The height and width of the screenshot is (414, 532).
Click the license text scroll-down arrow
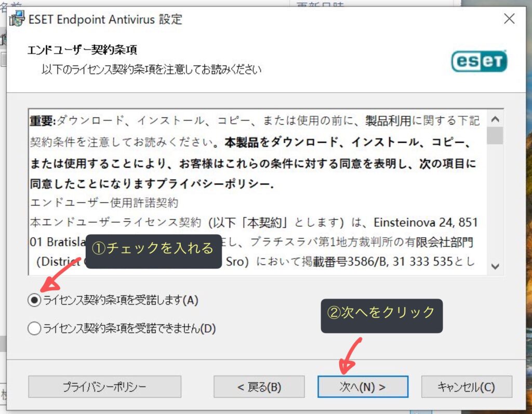pos(495,266)
